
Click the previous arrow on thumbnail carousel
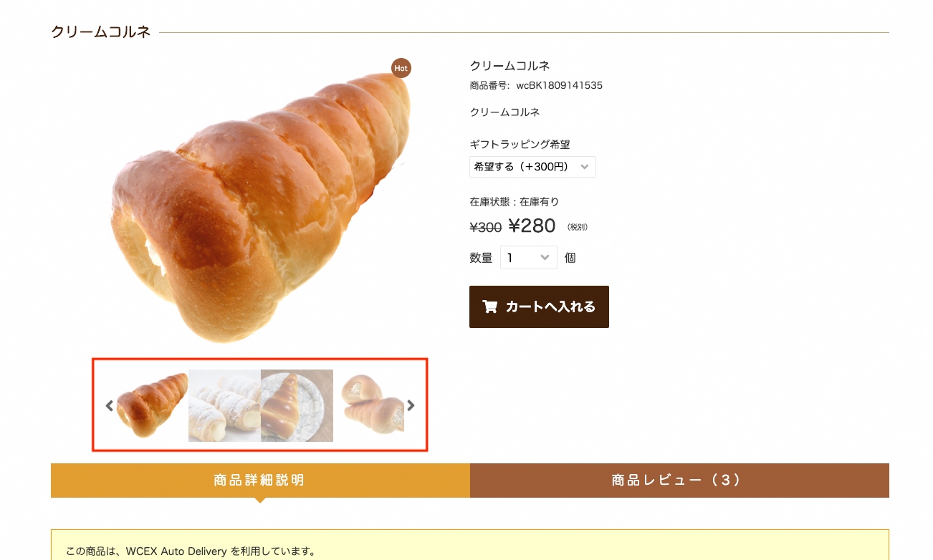[x=110, y=405]
